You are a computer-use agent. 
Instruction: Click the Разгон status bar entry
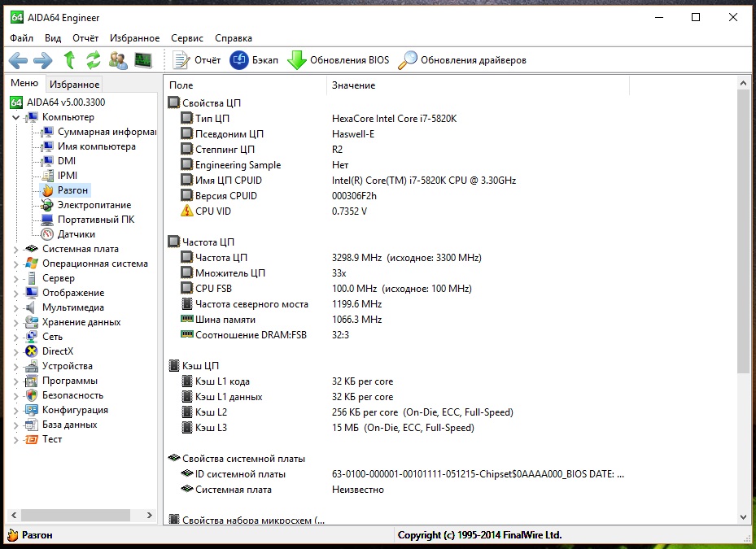coord(30,535)
